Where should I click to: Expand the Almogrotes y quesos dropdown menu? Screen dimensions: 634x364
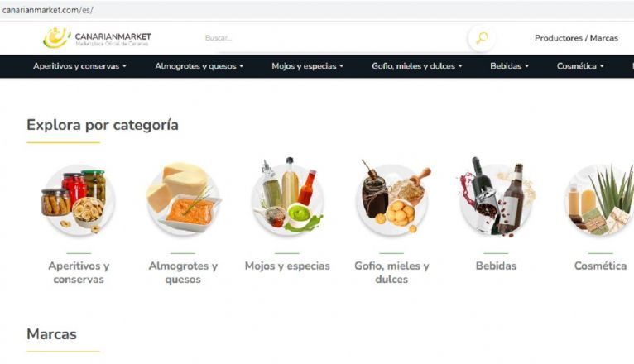click(x=199, y=66)
